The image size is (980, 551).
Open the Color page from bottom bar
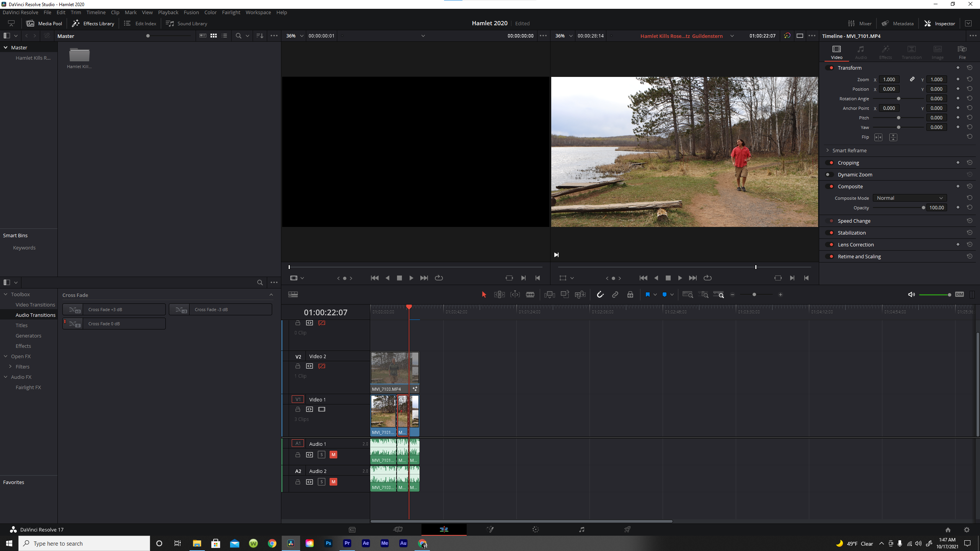[x=536, y=530]
